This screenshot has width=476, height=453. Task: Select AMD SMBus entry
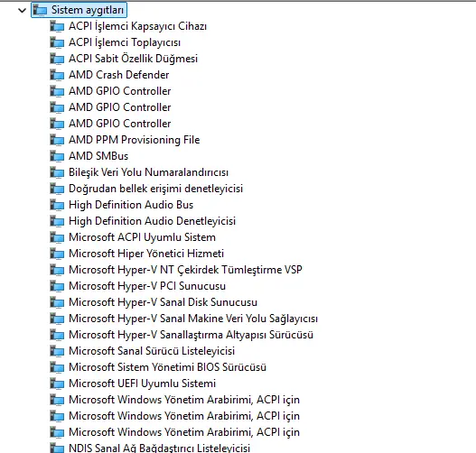[x=98, y=156]
